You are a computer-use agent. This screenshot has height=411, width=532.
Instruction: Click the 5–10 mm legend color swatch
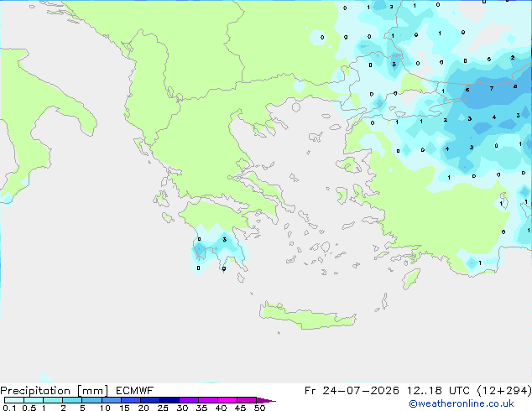click(91, 400)
